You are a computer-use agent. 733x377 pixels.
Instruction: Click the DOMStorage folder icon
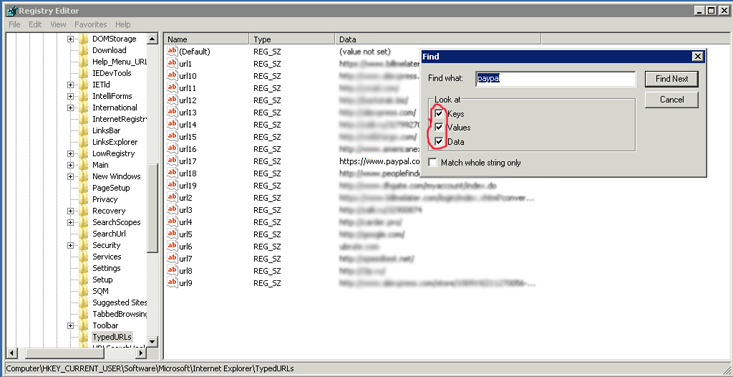pos(83,39)
